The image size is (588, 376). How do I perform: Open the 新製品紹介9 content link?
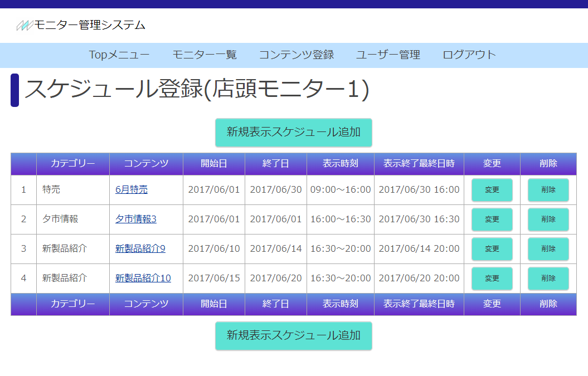tap(140, 248)
